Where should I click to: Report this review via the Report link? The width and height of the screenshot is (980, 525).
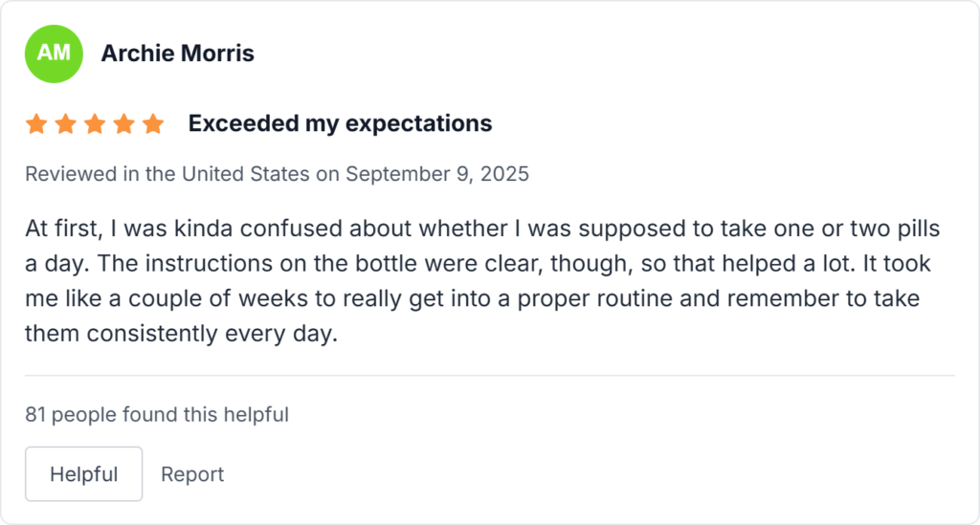192,474
